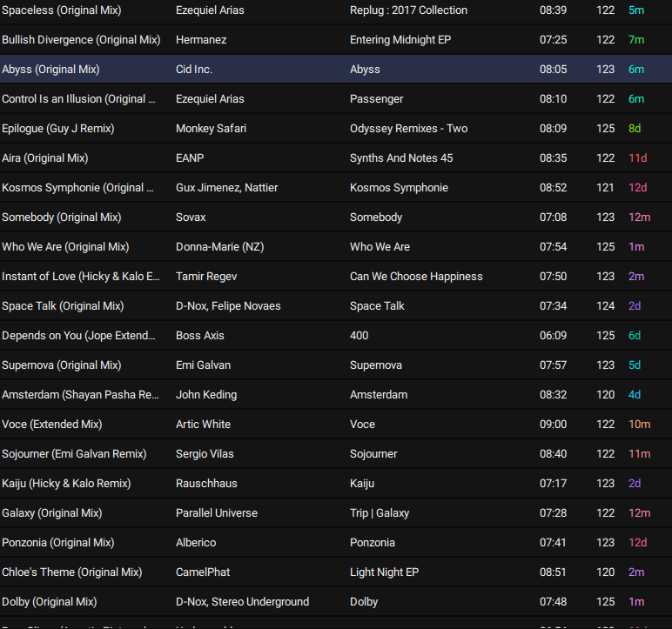The width and height of the screenshot is (672, 629).
Task: Click album 'Replug : 2017 Collection'
Action: click(408, 10)
